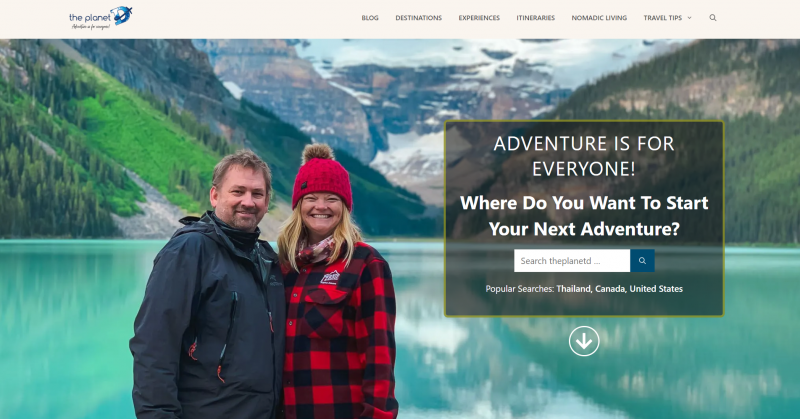800x419 pixels.
Task: Click 'Where Do You Want To Start' text
Action: 584,203
